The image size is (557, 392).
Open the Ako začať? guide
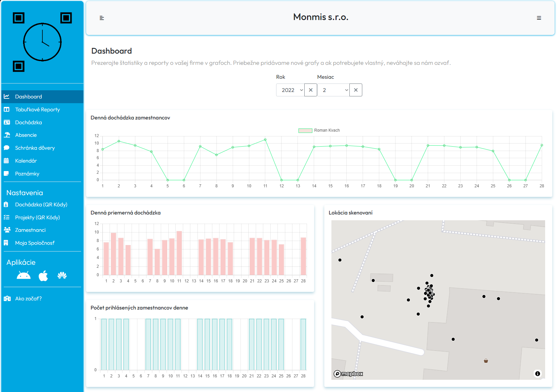click(x=42, y=299)
